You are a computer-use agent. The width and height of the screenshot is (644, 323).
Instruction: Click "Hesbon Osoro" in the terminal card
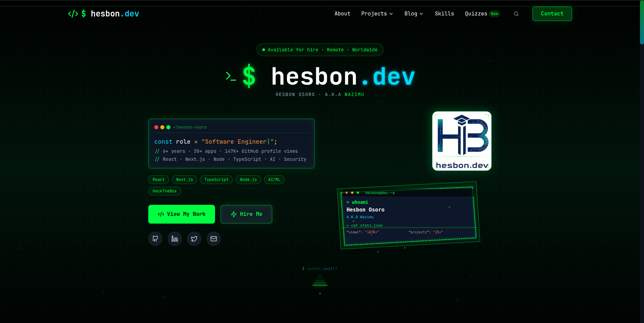366,210
